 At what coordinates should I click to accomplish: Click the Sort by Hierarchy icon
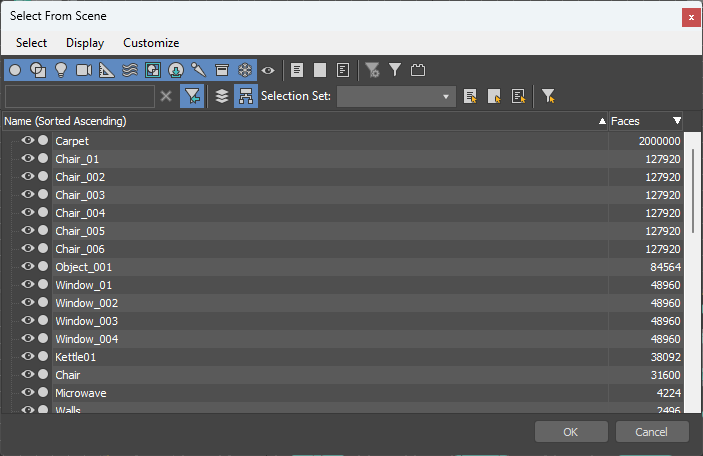click(x=245, y=96)
